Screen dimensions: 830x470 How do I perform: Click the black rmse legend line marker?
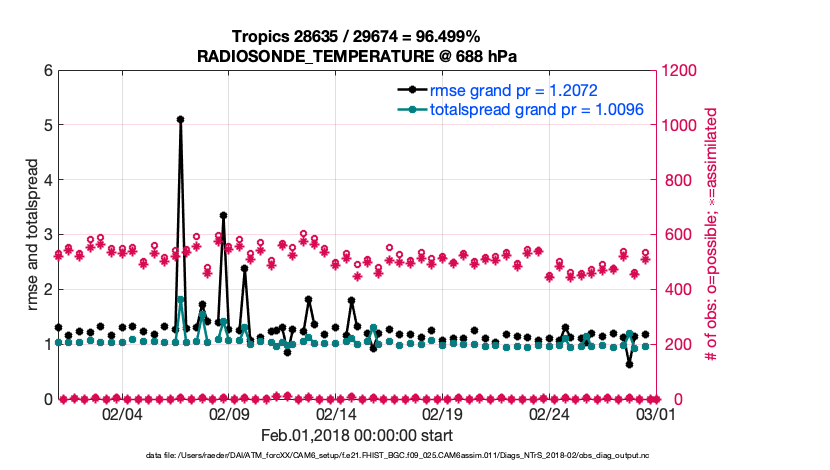(x=414, y=89)
